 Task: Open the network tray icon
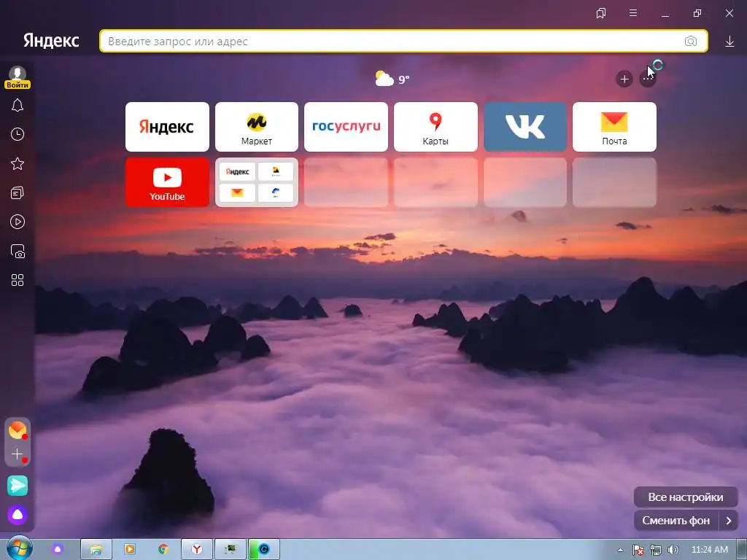[656, 550]
